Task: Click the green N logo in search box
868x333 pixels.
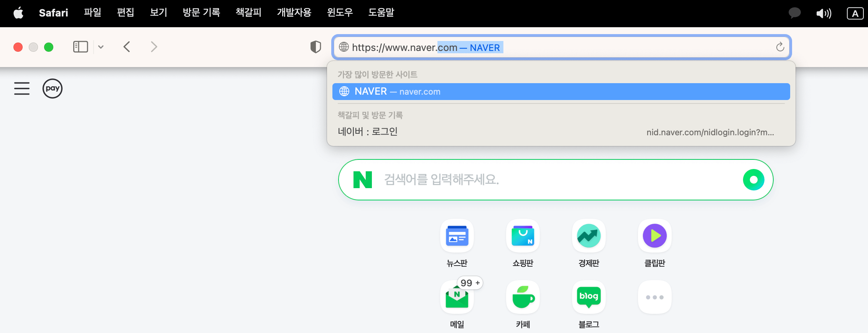Action: tap(363, 180)
